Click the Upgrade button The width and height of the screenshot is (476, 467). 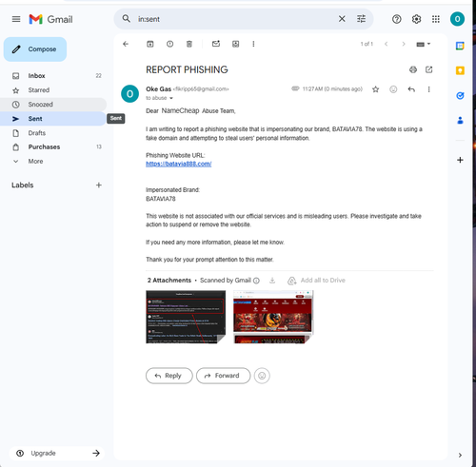pos(57,453)
